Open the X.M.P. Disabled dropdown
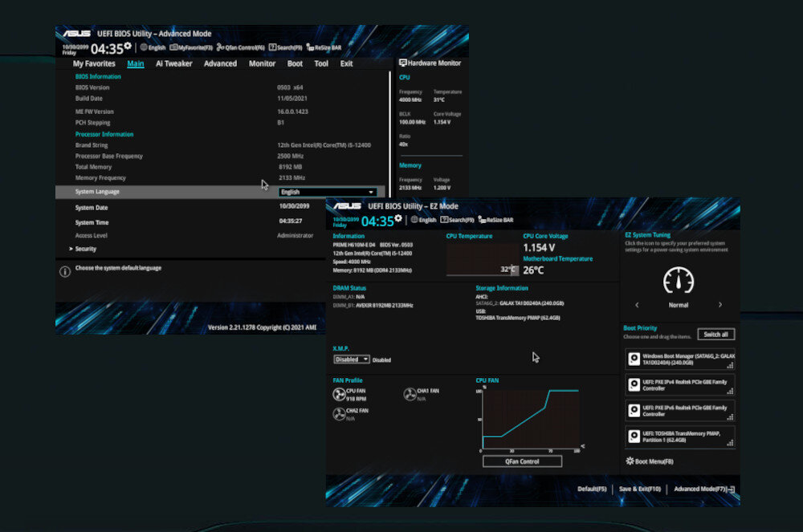Image resolution: width=803 pixels, height=532 pixels. (x=352, y=359)
